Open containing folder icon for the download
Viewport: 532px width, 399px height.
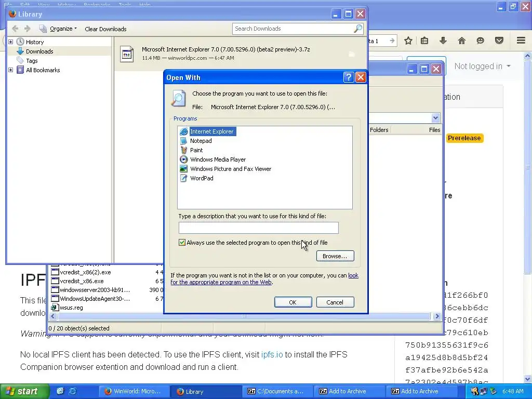(352, 54)
